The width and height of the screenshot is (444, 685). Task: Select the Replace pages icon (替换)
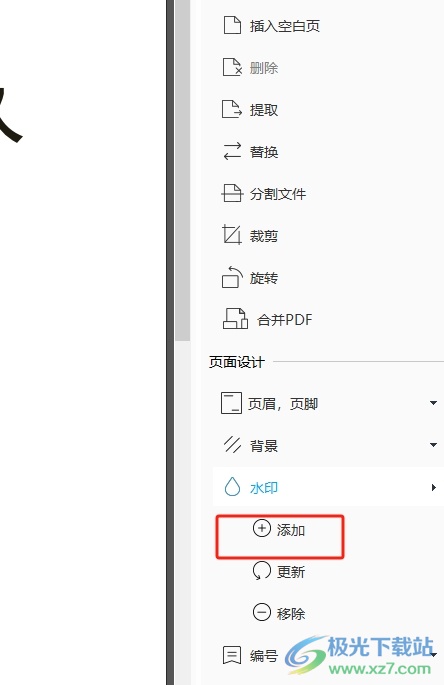tap(232, 151)
